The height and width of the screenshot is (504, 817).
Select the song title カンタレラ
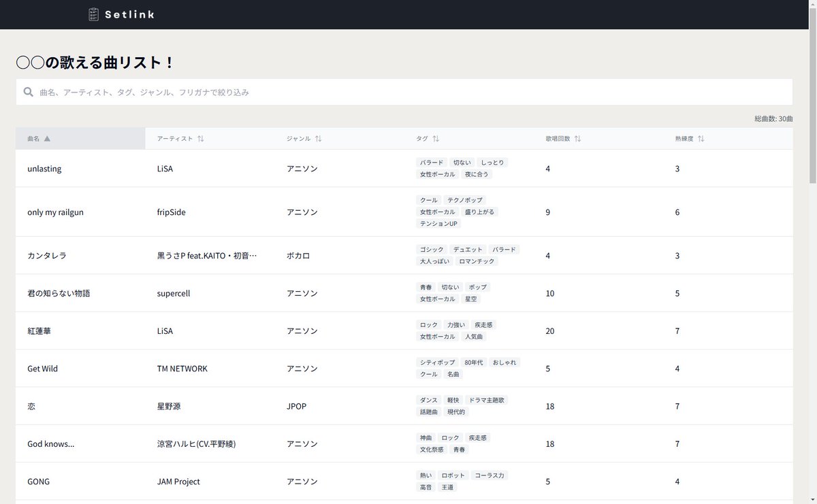pyautogui.click(x=47, y=256)
